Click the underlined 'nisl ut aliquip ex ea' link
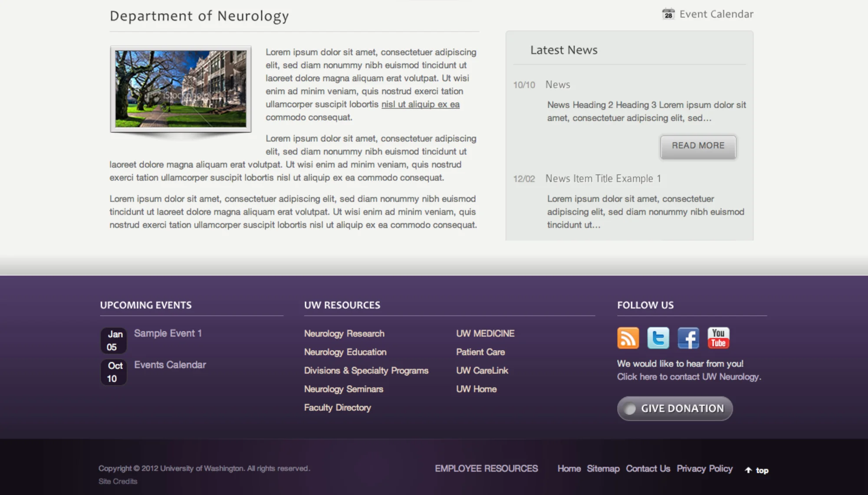The height and width of the screenshot is (495, 868). [x=420, y=104]
